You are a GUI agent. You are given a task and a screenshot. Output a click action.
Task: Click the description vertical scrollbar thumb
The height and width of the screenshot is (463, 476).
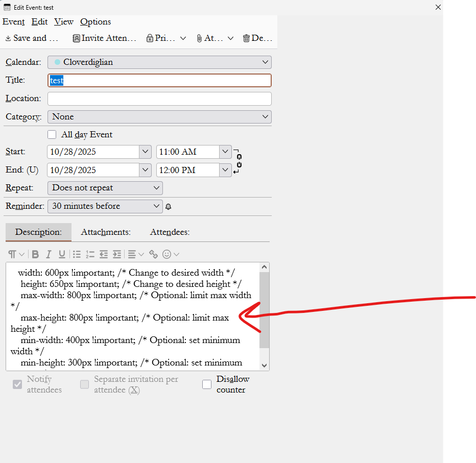pos(264,310)
